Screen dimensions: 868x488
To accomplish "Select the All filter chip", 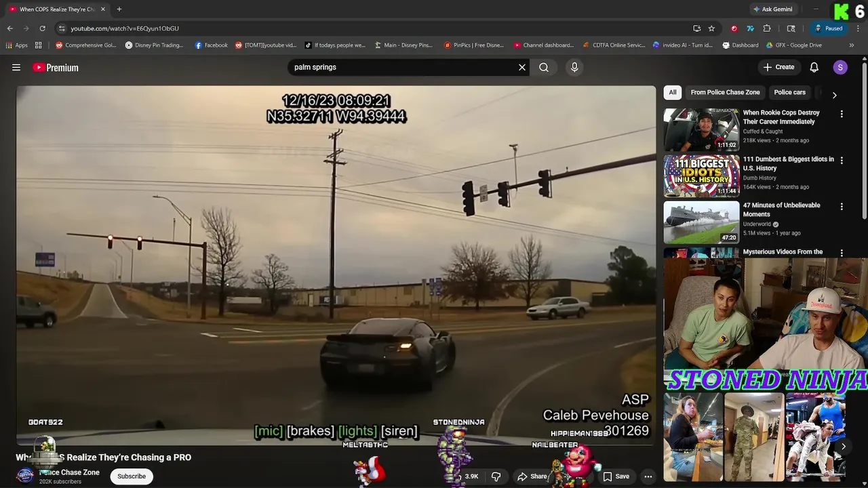I will [x=672, y=92].
